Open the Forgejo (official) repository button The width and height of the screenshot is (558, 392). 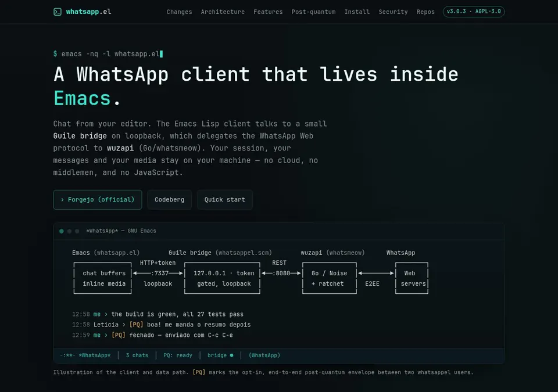pyautogui.click(x=98, y=200)
